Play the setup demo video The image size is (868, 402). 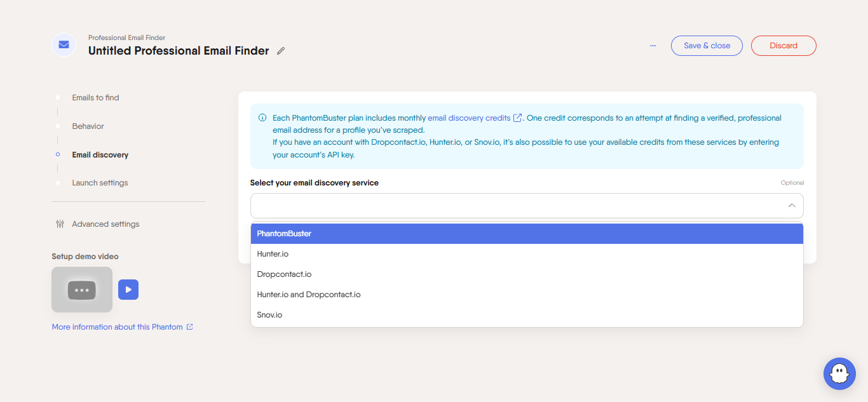[128, 289]
